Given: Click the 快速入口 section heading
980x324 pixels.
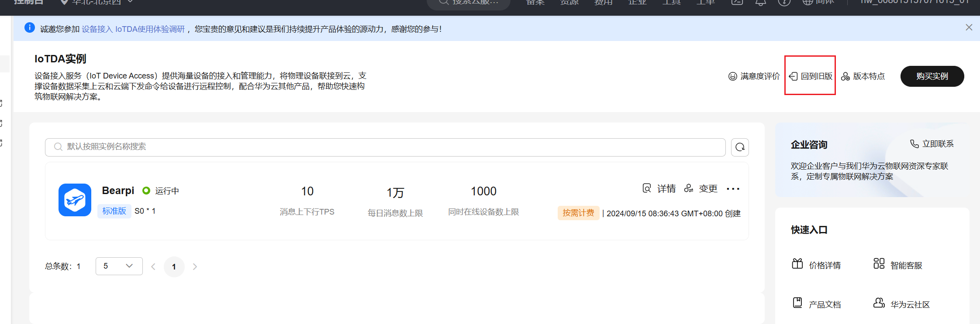Looking at the screenshot, I should 809,230.
